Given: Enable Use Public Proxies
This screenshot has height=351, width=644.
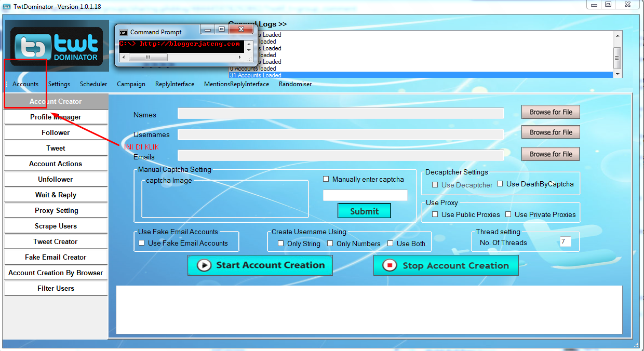Looking at the screenshot, I should (x=435, y=214).
